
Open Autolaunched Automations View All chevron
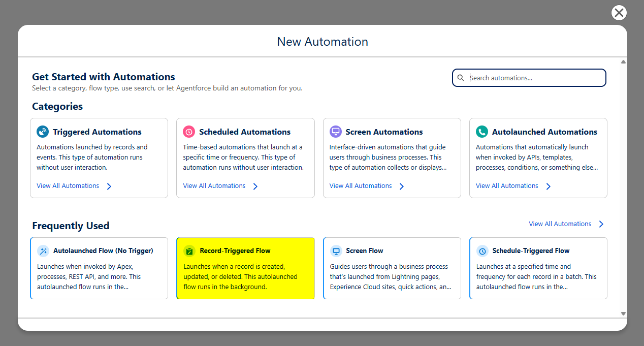pyautogui.click(x=548, y=186)
